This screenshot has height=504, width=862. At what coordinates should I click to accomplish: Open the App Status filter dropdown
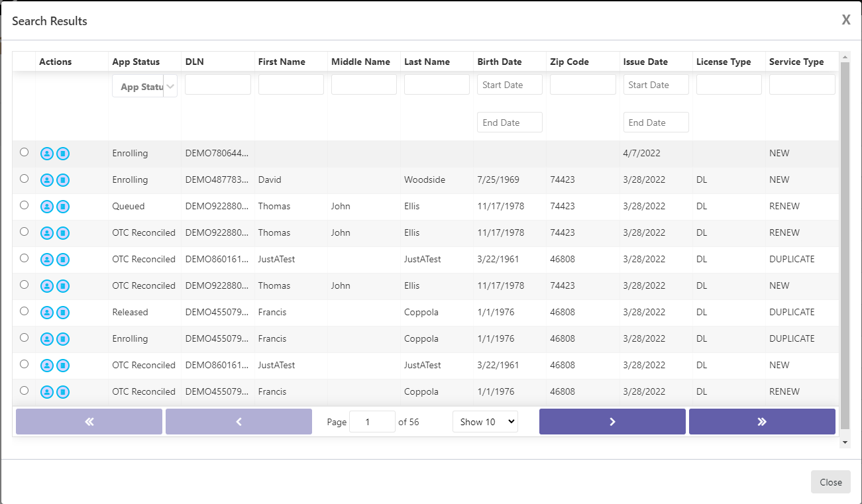[144, 85]
